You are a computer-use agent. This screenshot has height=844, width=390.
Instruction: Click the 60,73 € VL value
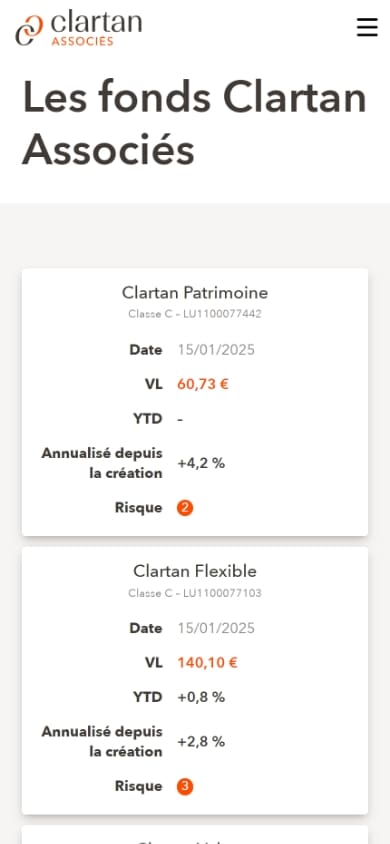coord(203,384)
